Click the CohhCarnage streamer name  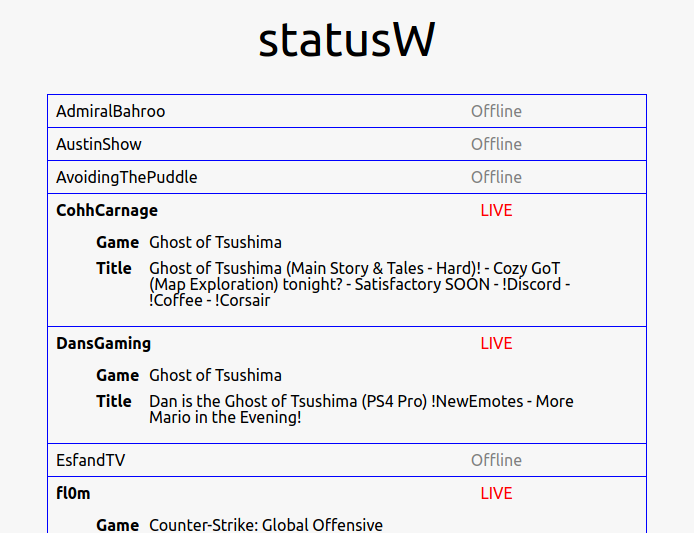(107, 210)
